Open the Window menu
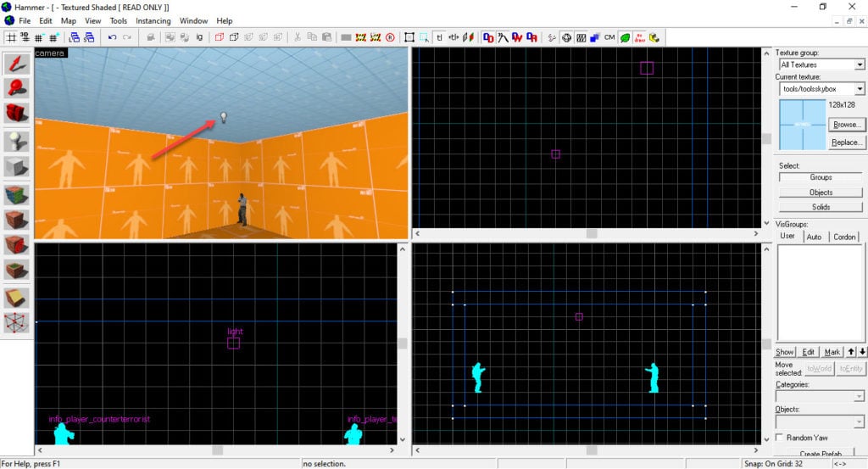 click(x=194, y=20)
